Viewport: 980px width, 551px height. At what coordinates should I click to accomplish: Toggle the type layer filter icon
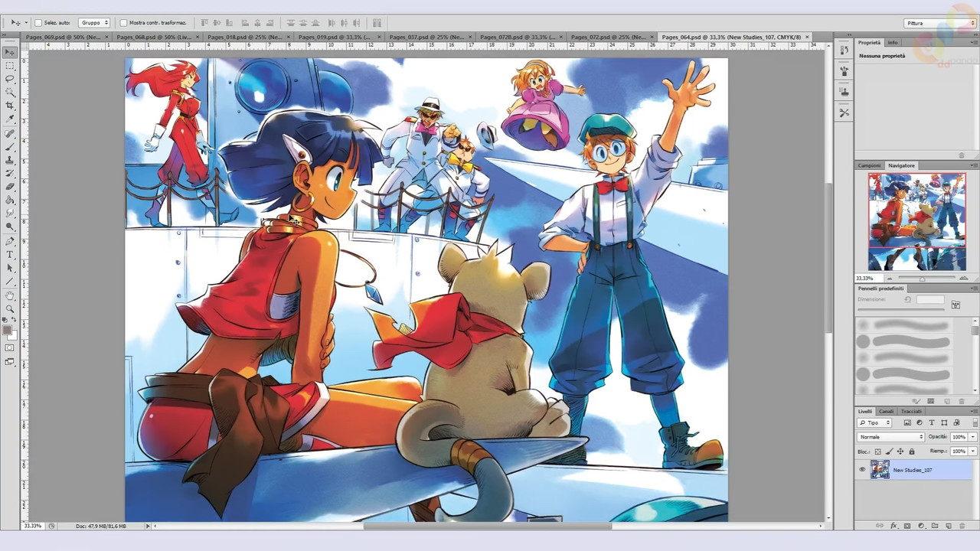(932, 422)
